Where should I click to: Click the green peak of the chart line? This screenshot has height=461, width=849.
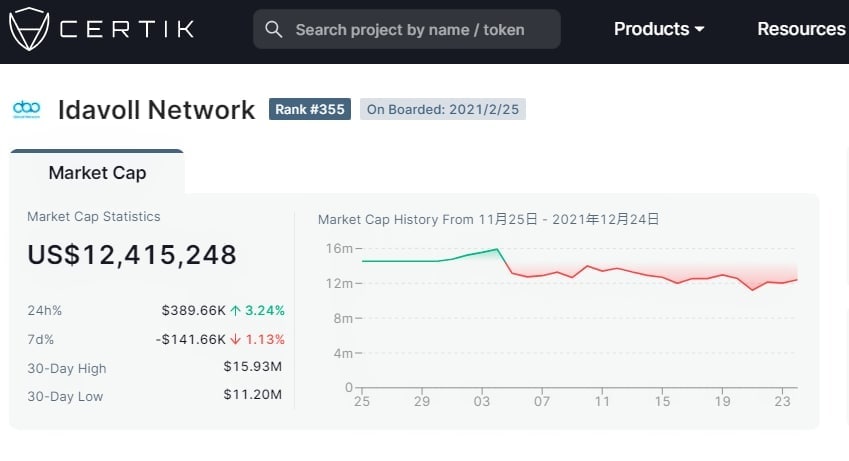click(497, 249)
